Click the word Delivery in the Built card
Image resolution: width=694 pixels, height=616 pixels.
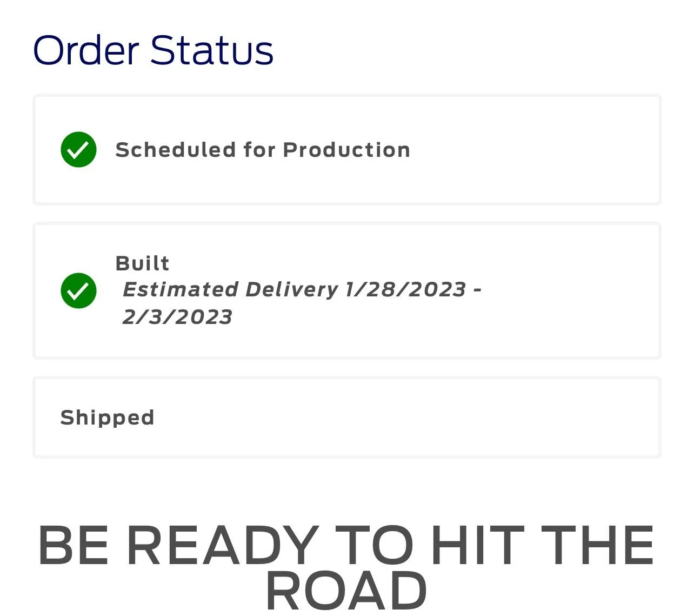click(x=292, y=290)
